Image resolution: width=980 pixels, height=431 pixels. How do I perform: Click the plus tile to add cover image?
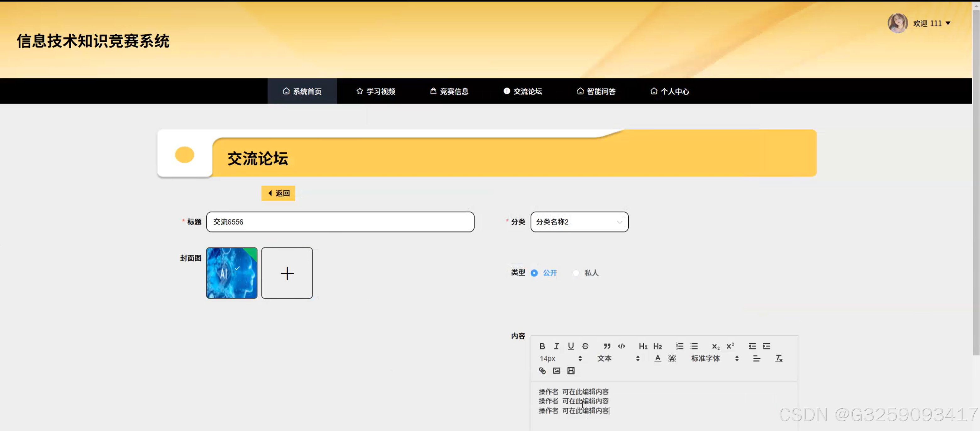point(287,273)
